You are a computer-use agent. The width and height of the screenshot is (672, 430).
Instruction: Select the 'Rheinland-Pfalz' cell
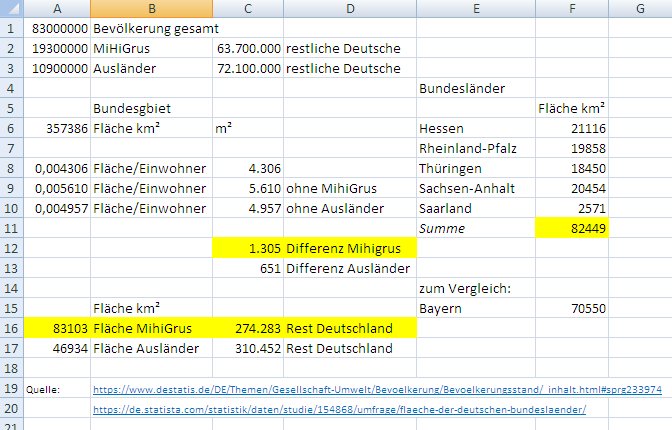coord(475,149)
